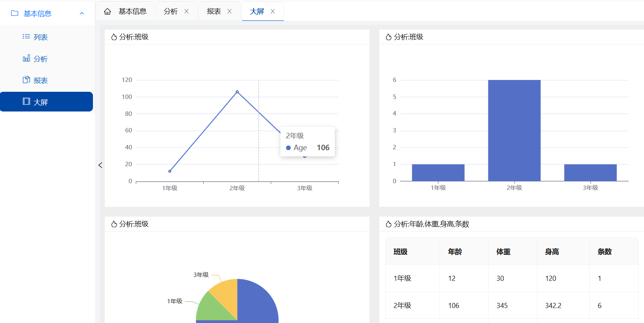Image resolution: width=644 pixels, height=323 pixels.
Task: Close the 分析 tab
Action: [187, 11]
